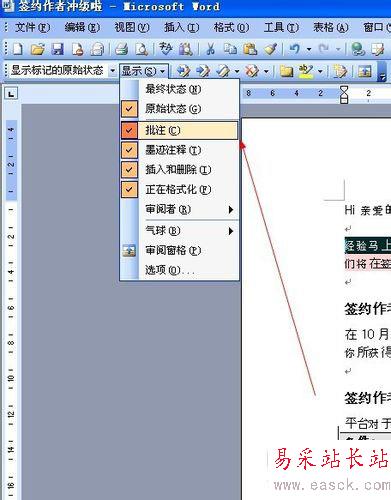391x500 pixels.
Task: Open the 编辑(E) menu
Action: tap(82, 27)
